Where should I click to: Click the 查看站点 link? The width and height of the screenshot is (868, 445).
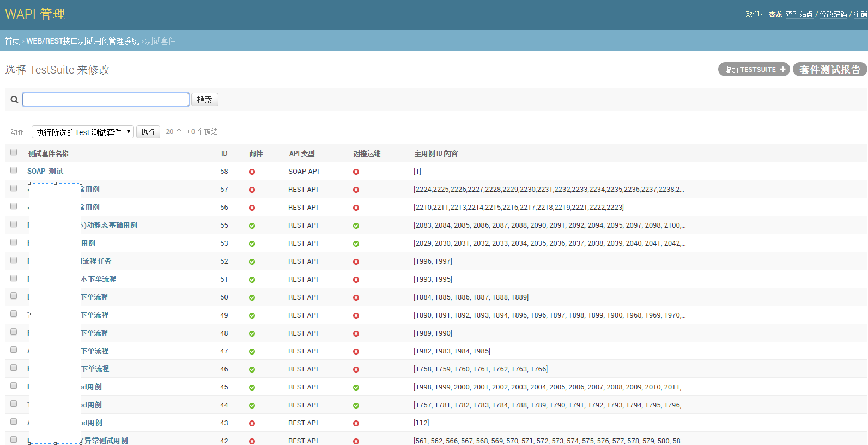(799, 15)
